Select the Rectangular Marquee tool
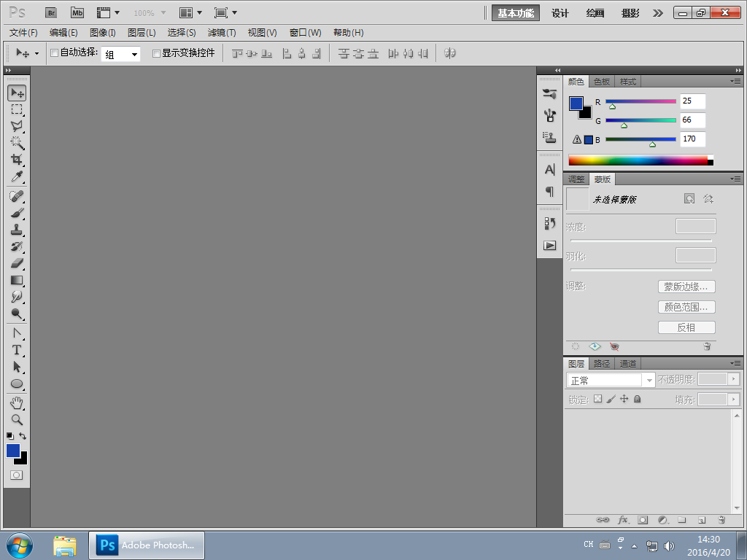The height and width of the screenshot is (560, 747). (x=17, y=109)
